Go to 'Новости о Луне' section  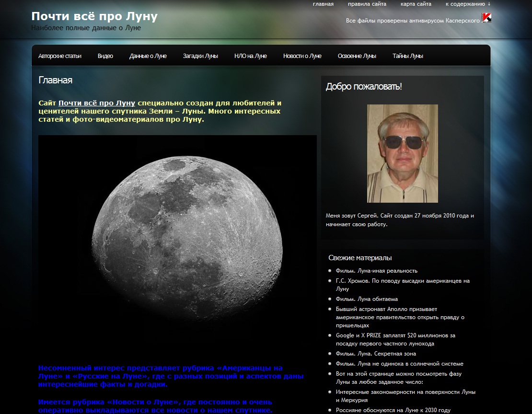302,56
